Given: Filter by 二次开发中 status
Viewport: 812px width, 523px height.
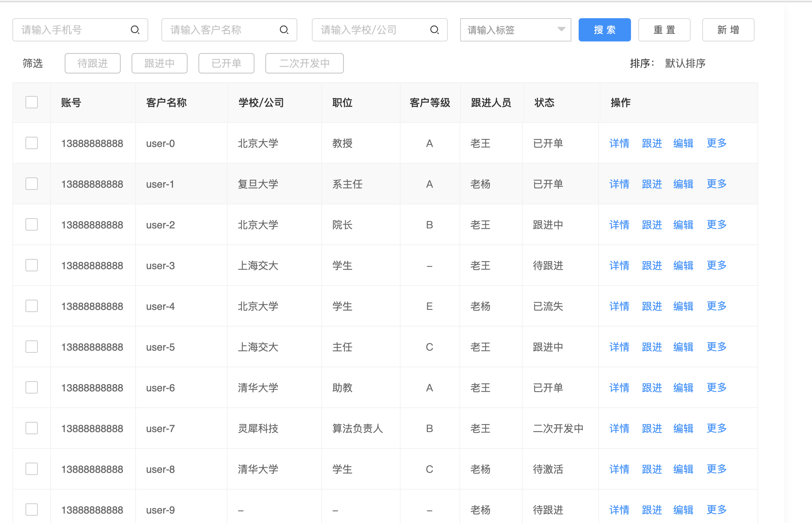Looking at the screenshot, I should click(x=305, y=63).
